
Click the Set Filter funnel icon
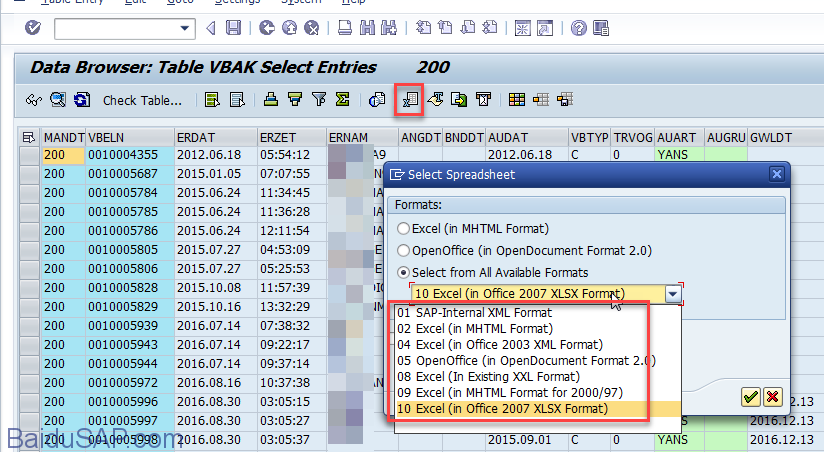(319, 99)
